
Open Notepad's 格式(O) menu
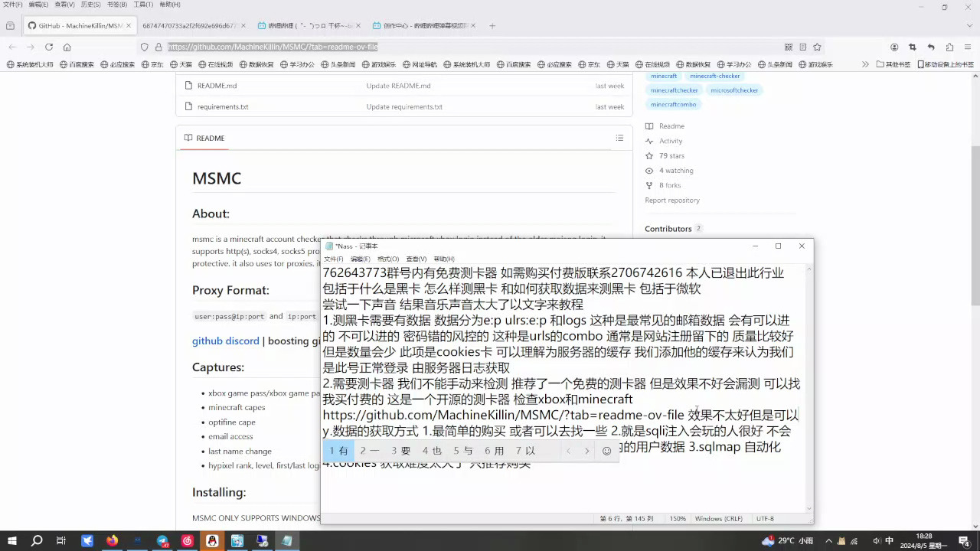[x=388, y=259]
